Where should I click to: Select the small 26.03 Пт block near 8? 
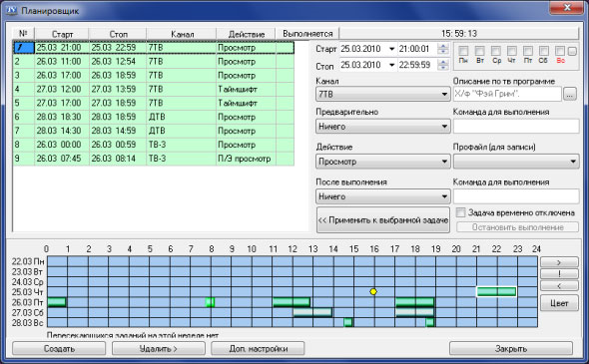pos(210,302)
